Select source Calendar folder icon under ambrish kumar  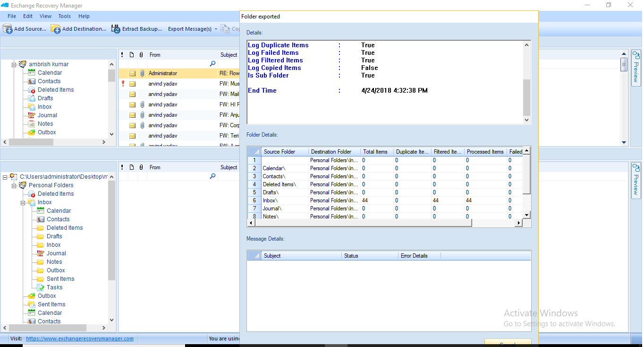(x=32, y=73)
